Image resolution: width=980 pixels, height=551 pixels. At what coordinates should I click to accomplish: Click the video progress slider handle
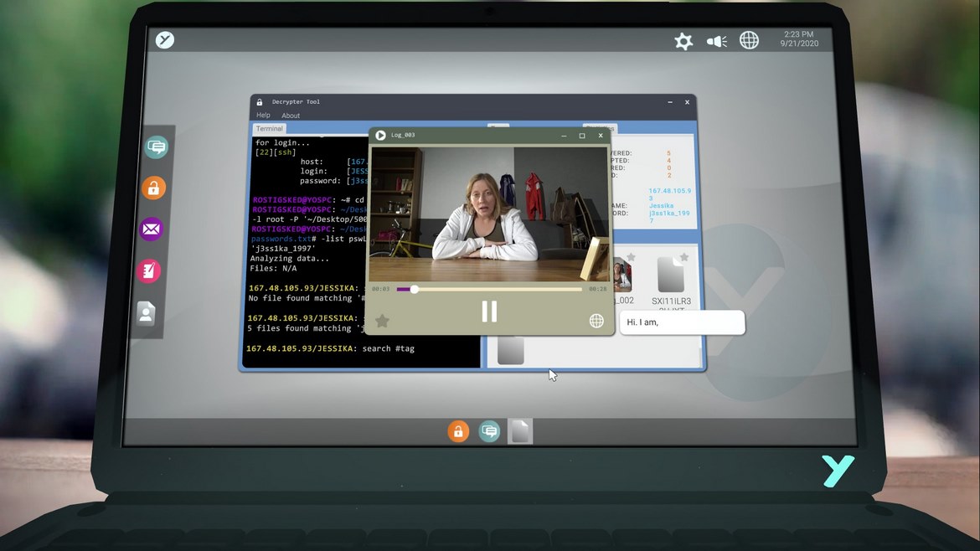coord(414,289)
